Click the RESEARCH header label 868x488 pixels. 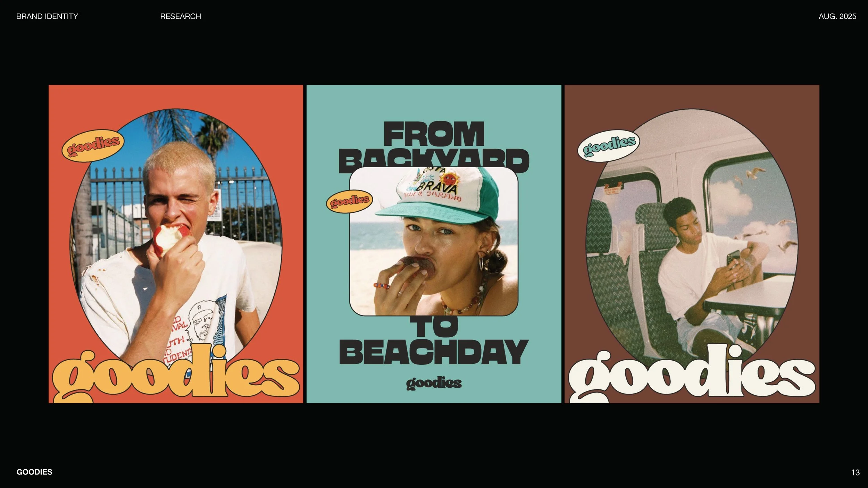point(181,16)
